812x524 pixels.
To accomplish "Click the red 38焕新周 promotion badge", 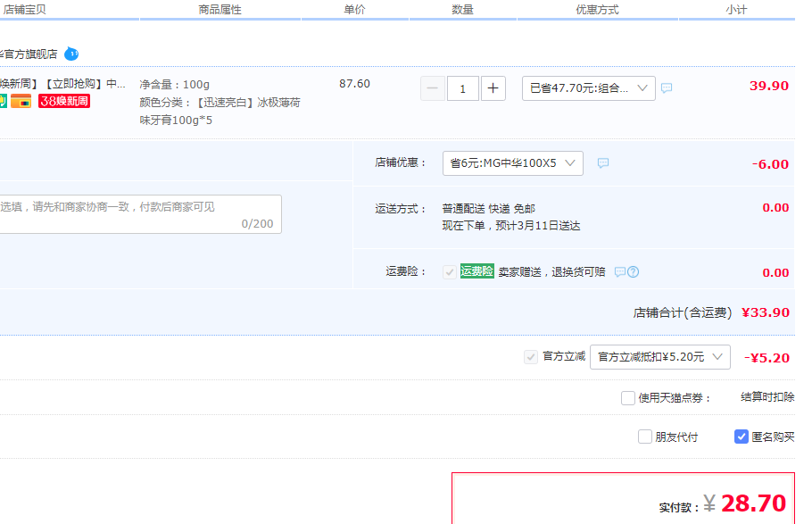I will pyautogui.click(x=64, y=101).
